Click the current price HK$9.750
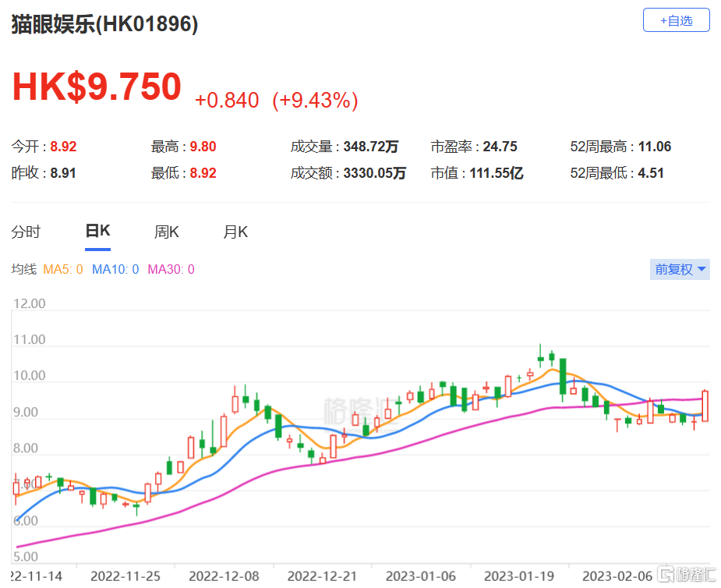This screenshot has width=721, height=588. (x=97, y=87)
